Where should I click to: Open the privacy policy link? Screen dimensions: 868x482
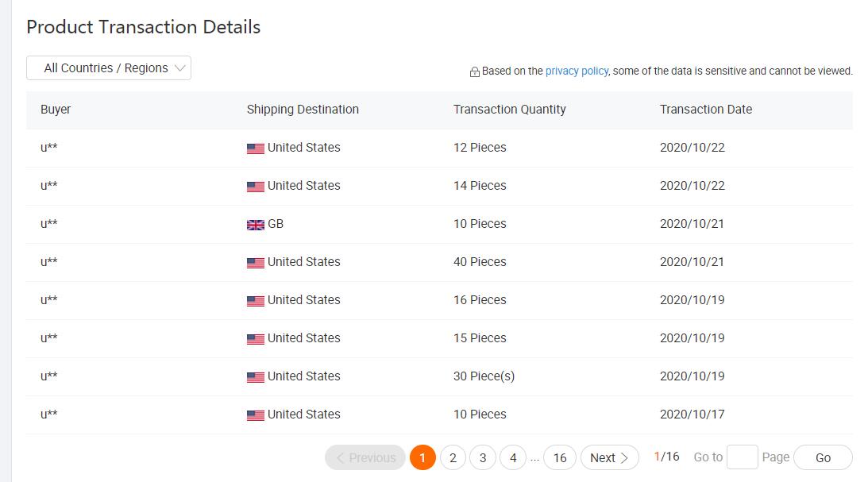click(x=577, y=71)
